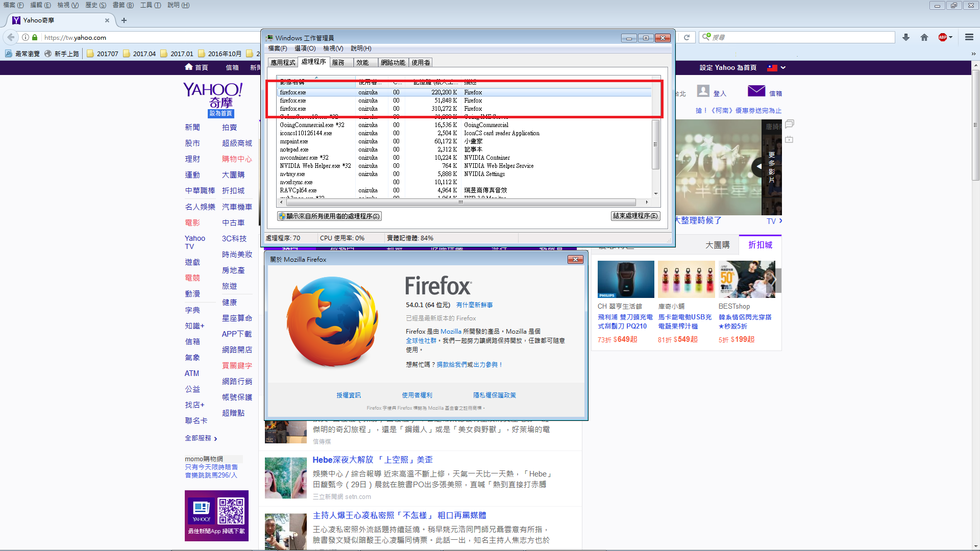Viewport: 980px width, 551px height.
Task: Open 有什麼新鮮事 link in About Firefox
Action: tap(474, 305)
